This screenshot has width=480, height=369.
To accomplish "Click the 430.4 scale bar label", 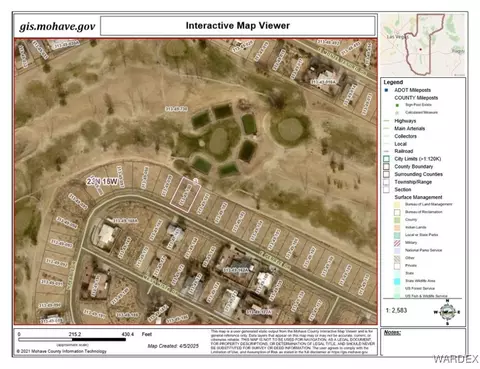I will [128, 334].
